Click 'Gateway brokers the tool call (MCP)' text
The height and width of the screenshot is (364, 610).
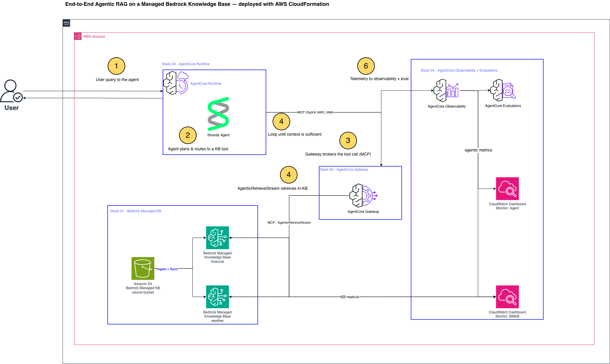pyautogui.click(x=338, y=154)
